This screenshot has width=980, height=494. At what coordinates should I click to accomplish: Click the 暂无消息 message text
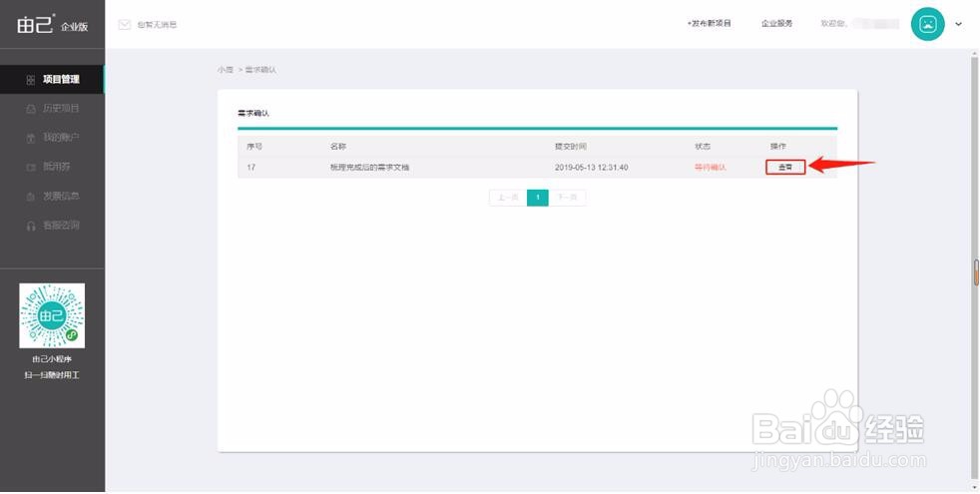[x=157, y=24]
